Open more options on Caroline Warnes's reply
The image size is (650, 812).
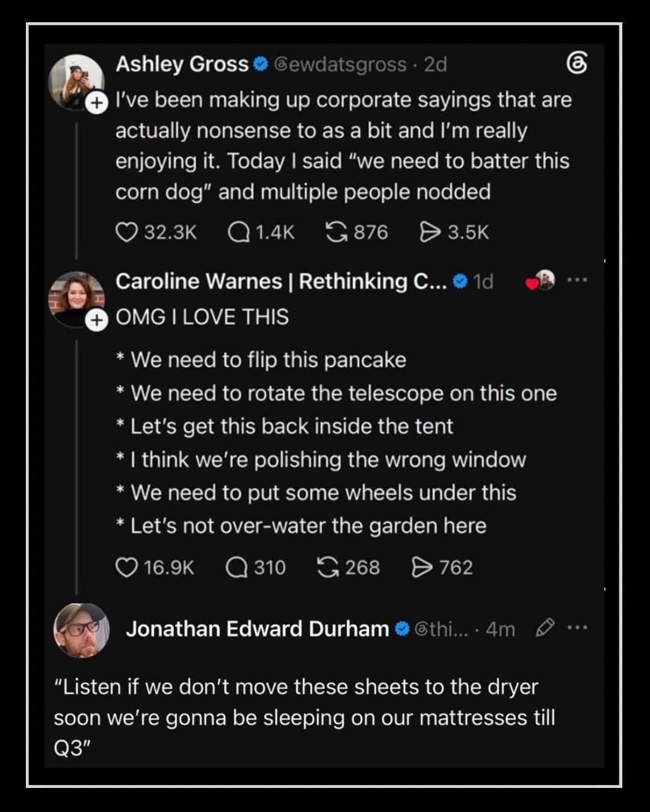coord(577,280)
